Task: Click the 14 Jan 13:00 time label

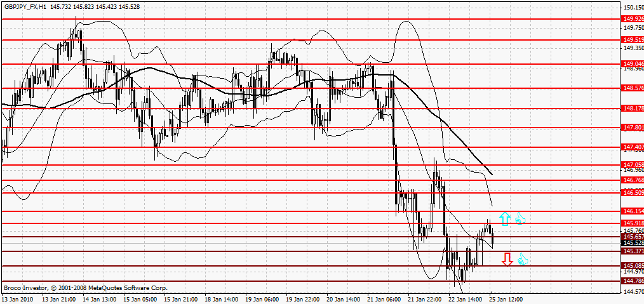Action: [x=99, y=300]
